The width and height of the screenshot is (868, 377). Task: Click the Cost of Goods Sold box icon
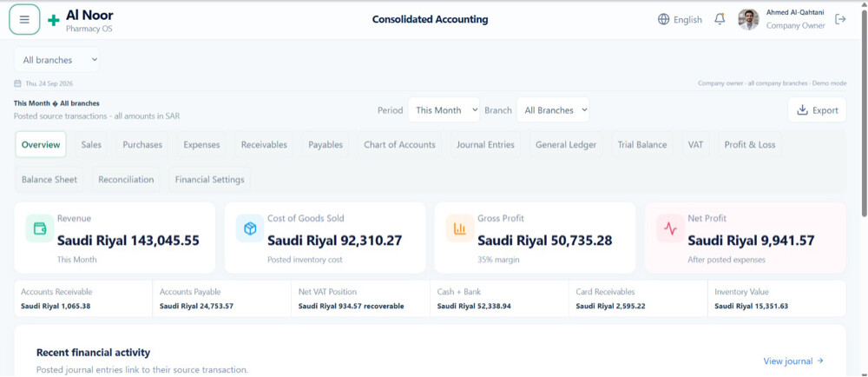pyautogui.click(x=250, y=228)
